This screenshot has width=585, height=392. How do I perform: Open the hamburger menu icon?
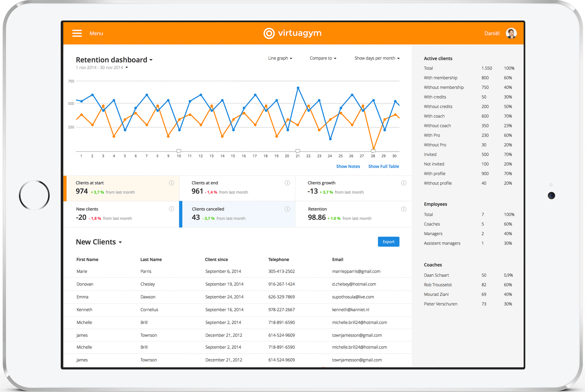click(x=77, y=33)
